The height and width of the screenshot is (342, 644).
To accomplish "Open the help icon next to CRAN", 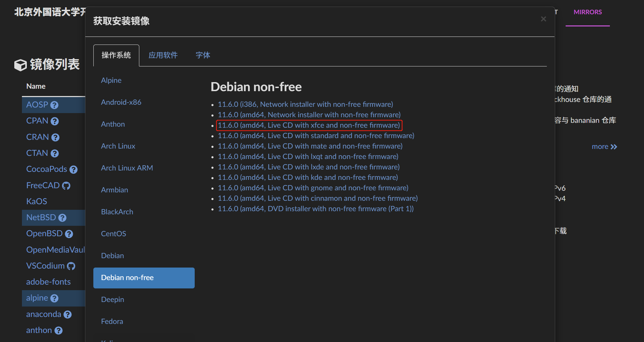I will click(x=55, y=137).
